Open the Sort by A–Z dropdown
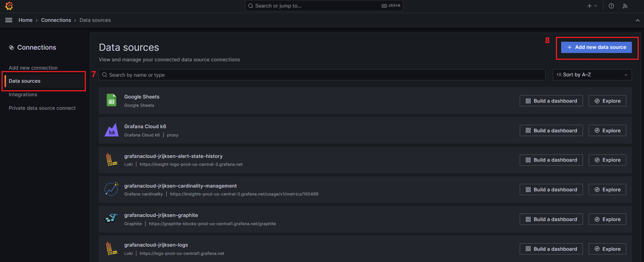The height and width of the screenshot is (262, 644). [592, 75]
